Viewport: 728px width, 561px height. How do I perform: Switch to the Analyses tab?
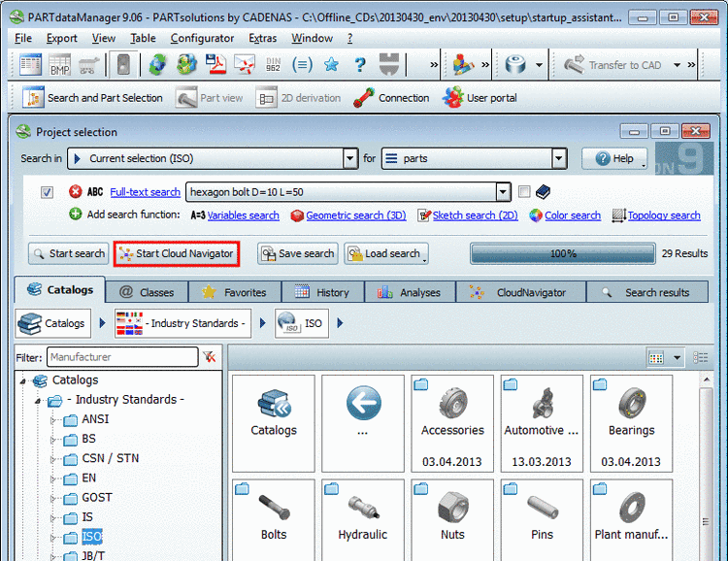[x=410, y=292]
